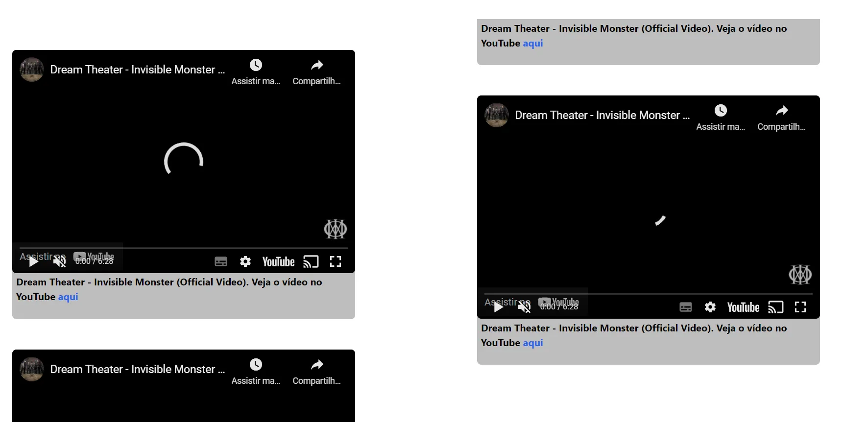Image resolution: width=868 pixels, height=422 pixels.
Task: Enter fullscreen on the left video
Action: click(x=336, y=262)
